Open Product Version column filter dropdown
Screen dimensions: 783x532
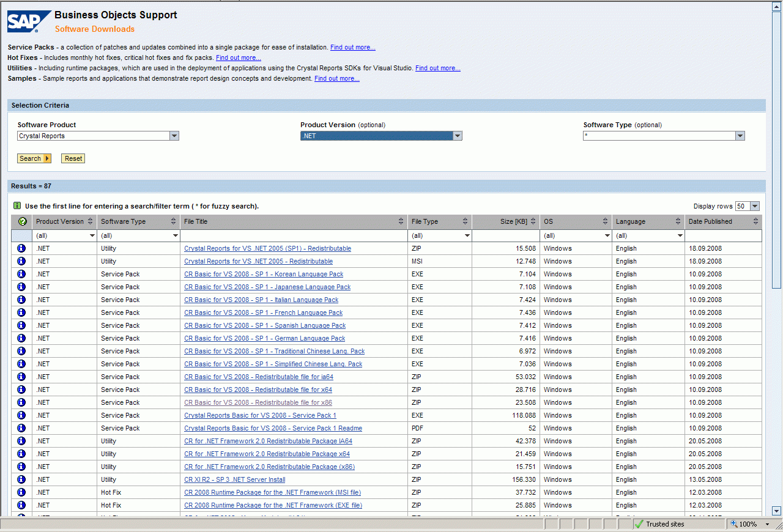pyautogui.click(x=92, y=235)
